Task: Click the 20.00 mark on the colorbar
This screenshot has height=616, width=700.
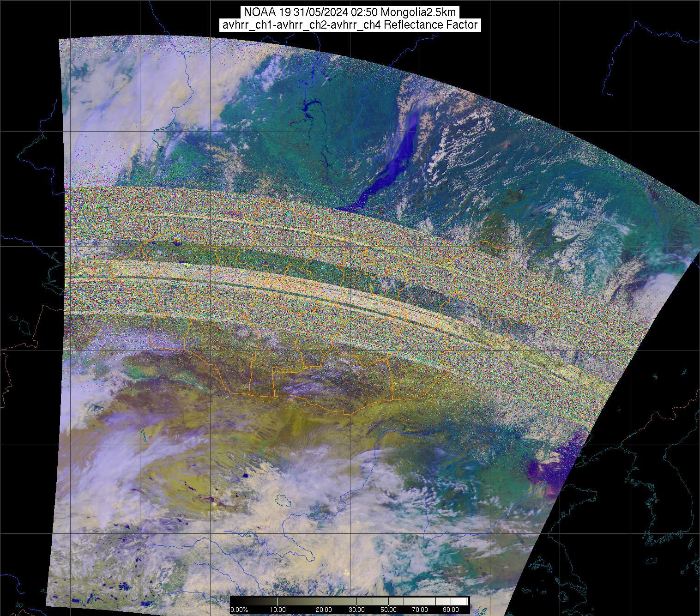Action: coord(324,610)
